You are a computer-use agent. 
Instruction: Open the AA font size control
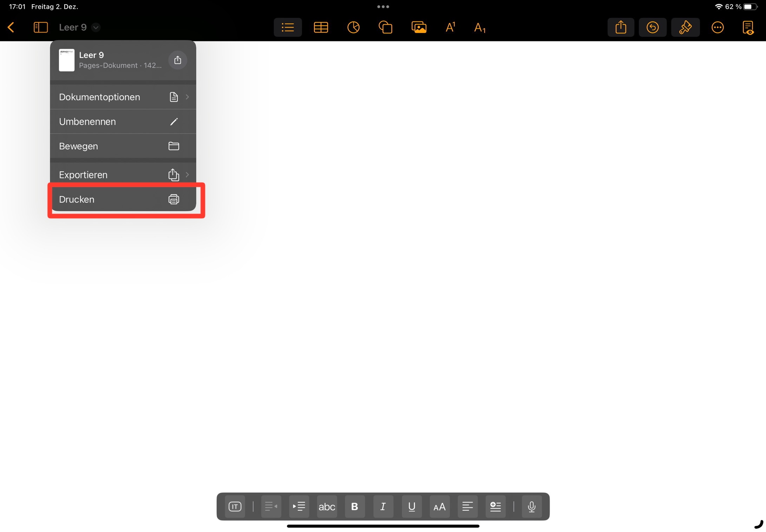coord(439,506)
